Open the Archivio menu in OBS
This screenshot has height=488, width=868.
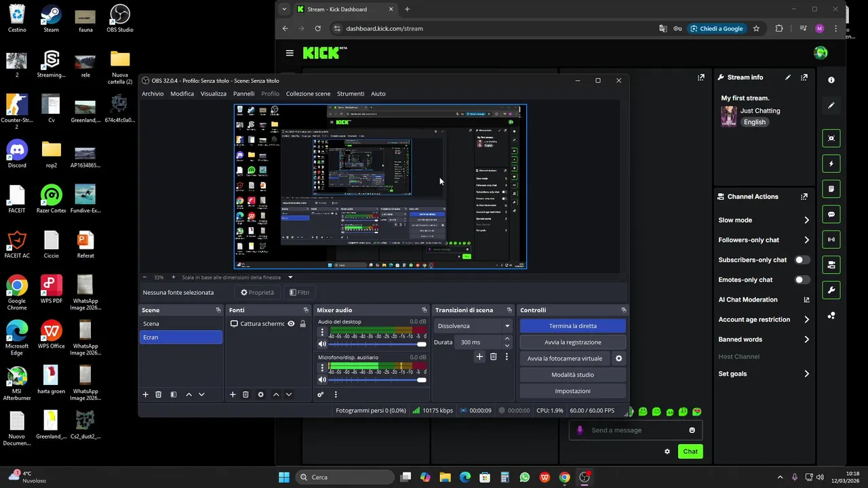153,94
